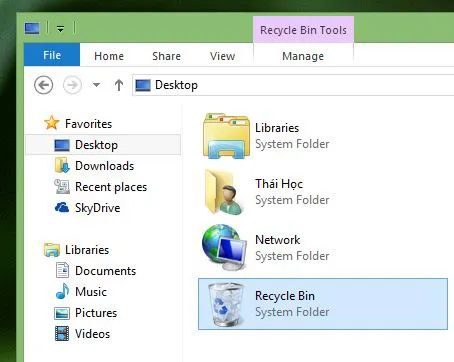454x362 pixels.
Task: Open the window system menu icon in title bar
Action: tap(32, 28)
